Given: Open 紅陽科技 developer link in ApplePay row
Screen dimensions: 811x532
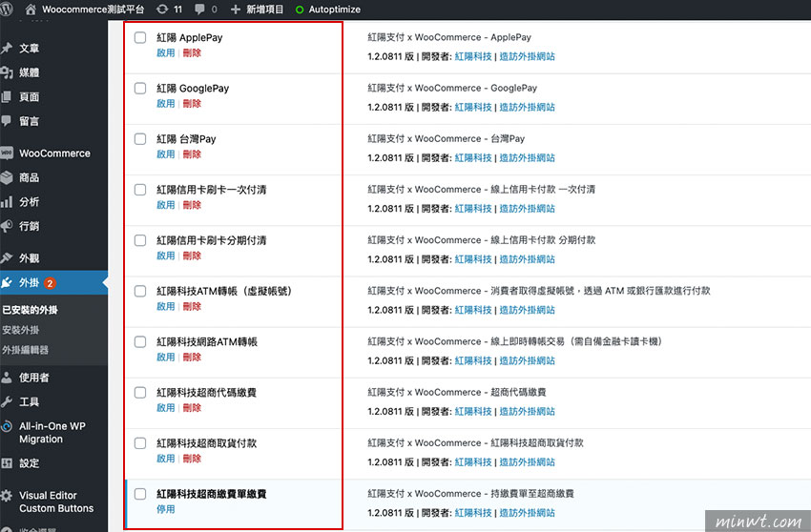Looking at the screenshot, I should tap(472, 56).
